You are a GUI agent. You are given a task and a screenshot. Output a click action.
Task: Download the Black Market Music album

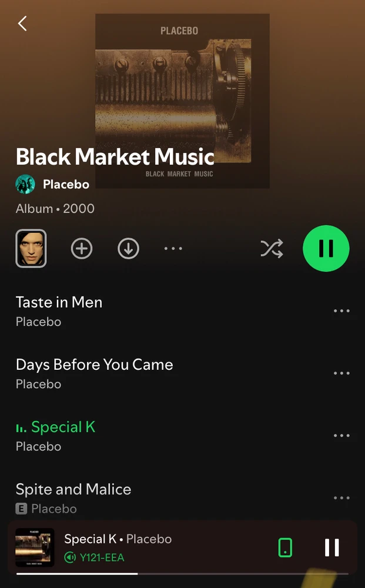[129, 248]
